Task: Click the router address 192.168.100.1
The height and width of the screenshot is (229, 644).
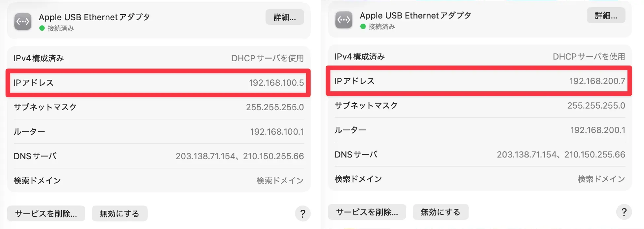Action: (277, 132)
